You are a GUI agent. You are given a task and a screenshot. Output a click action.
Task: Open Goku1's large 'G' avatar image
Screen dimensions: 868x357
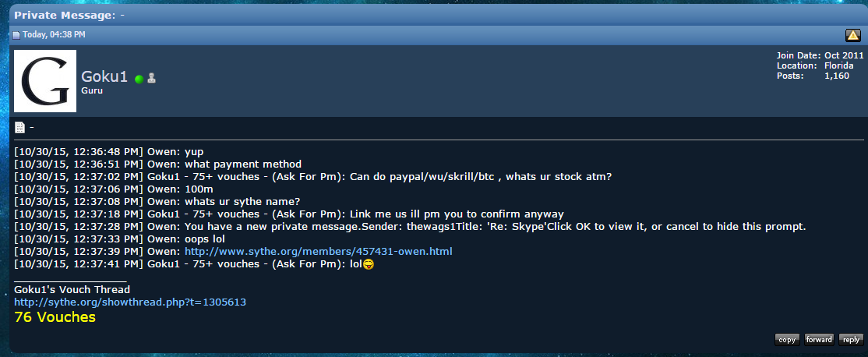click(45, 81)
